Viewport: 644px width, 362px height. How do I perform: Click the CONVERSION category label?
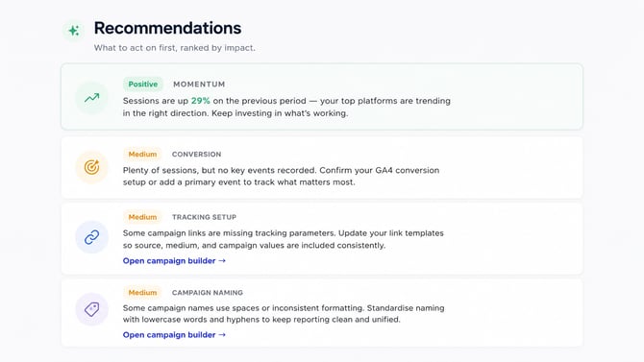click(196, 155)
